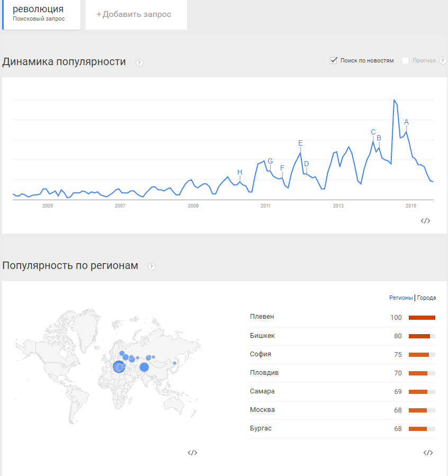Click the embed code icon under the world map
Viewport: 448px width, 476px height.
click(x=193, y=453)
